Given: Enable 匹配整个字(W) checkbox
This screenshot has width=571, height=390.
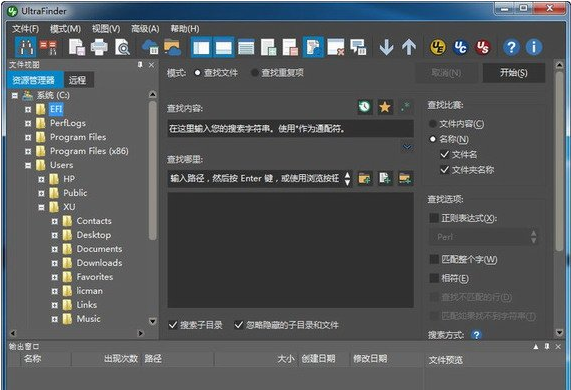Looking at the screenshot, I should click(434, 259).
